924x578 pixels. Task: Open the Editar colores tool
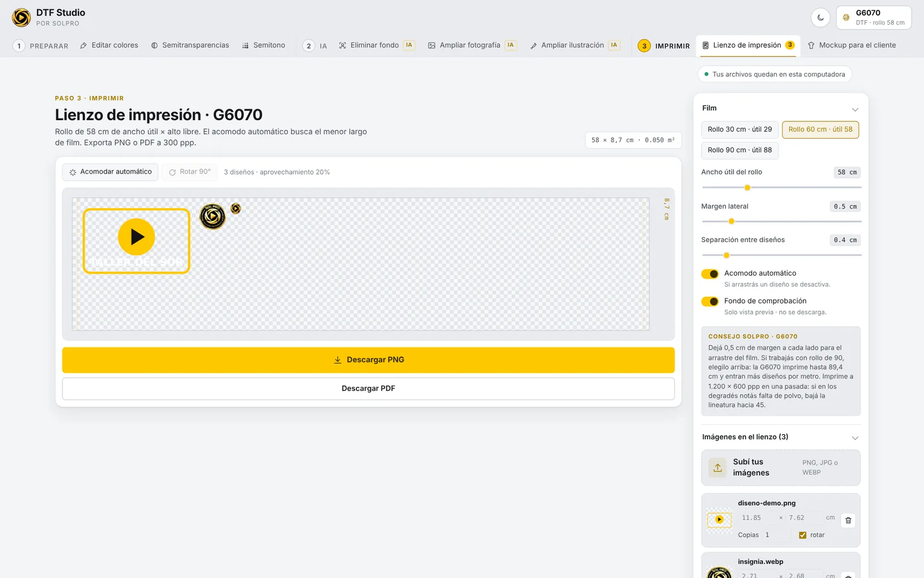click(109, 45)
